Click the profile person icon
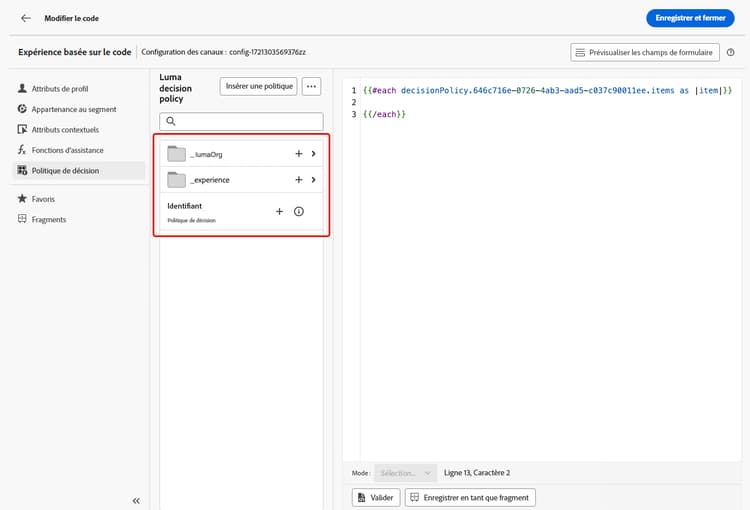Image resolution: width=750 pixels, height=510 pixels. pos(22,89)
